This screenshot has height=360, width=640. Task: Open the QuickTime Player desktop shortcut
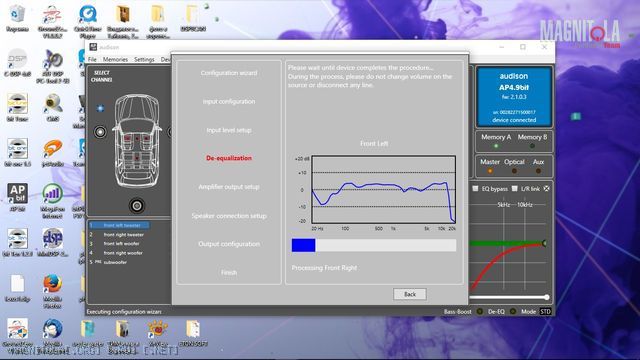(88, 21)
